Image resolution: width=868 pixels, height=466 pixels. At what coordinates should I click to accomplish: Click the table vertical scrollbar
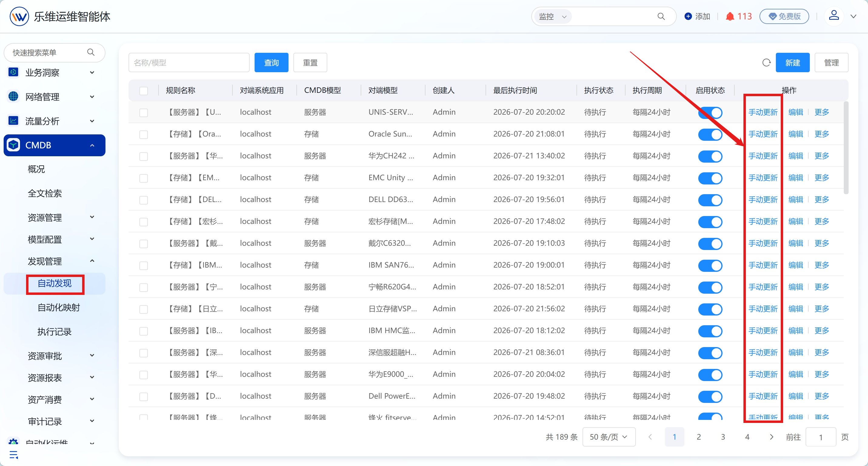(846, 148)
